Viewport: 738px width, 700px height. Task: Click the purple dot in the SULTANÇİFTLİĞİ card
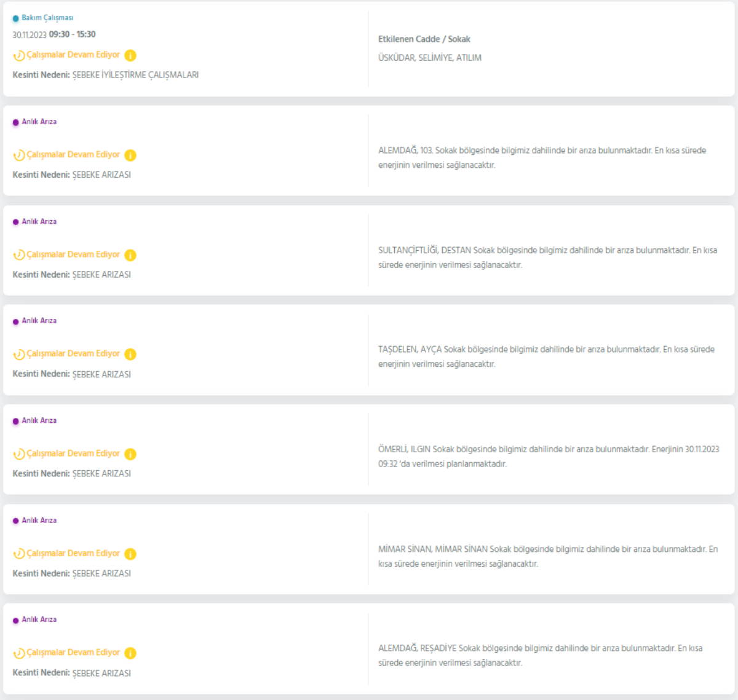[x=16, y=222]
